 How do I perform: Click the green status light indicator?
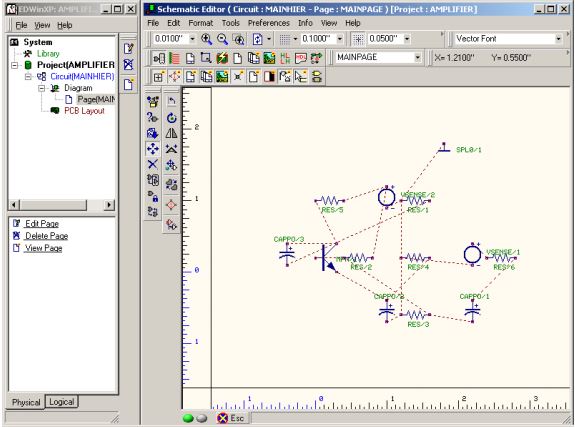(x=188, y=418)
